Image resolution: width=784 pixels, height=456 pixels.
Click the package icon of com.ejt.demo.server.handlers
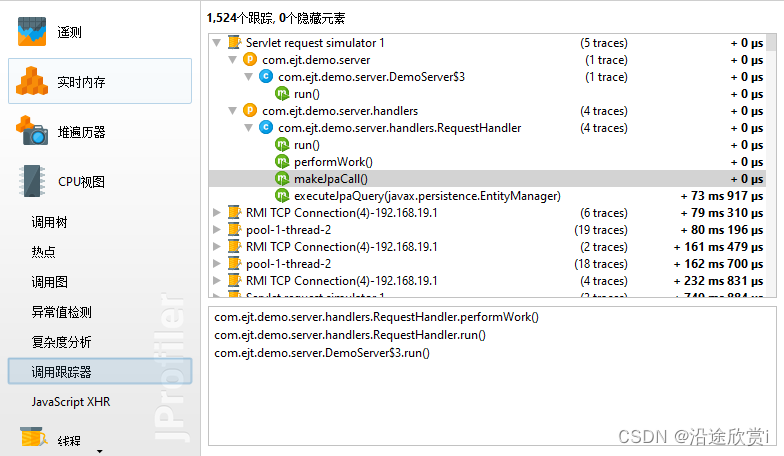pyautogui.click(x=250, y=110)
